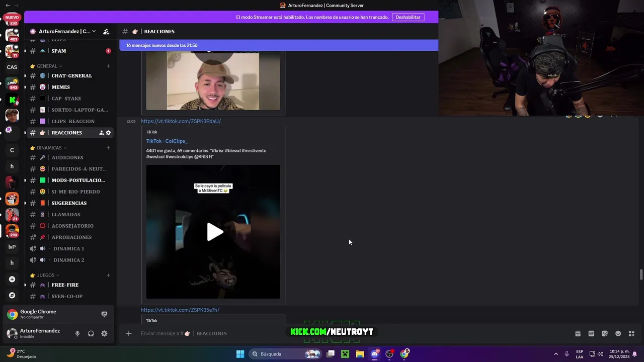This screenshot has width=644, height=362.
Task: Switch to SUGERENCIAS channel
Action: [70, 203]
